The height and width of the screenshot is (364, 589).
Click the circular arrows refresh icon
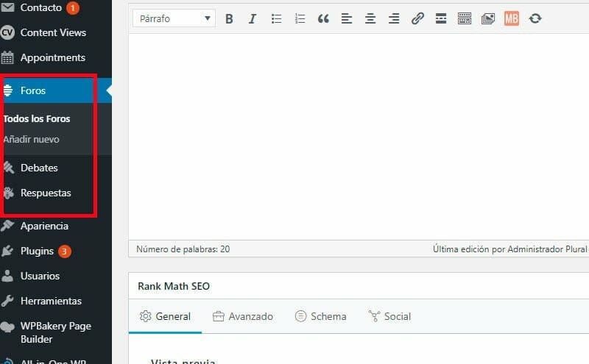(x=535, y=18)
